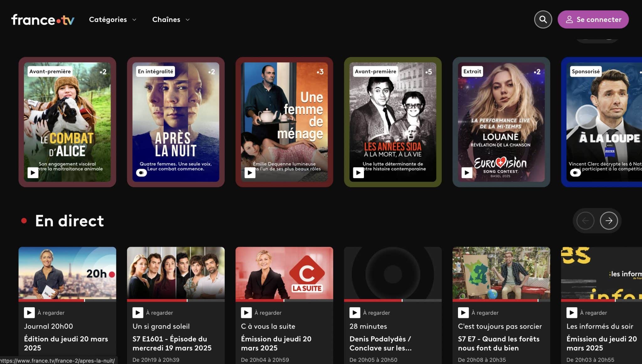Click 'S7 E7 - Quand les forêts' text
The width and height of the screenshot is (642, 364).
coord(499,339)
